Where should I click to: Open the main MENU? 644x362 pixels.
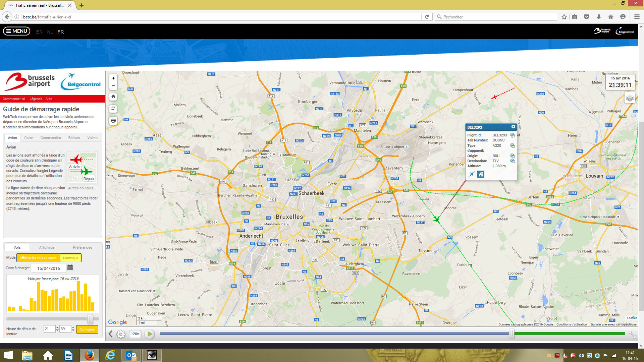[17, 31]
